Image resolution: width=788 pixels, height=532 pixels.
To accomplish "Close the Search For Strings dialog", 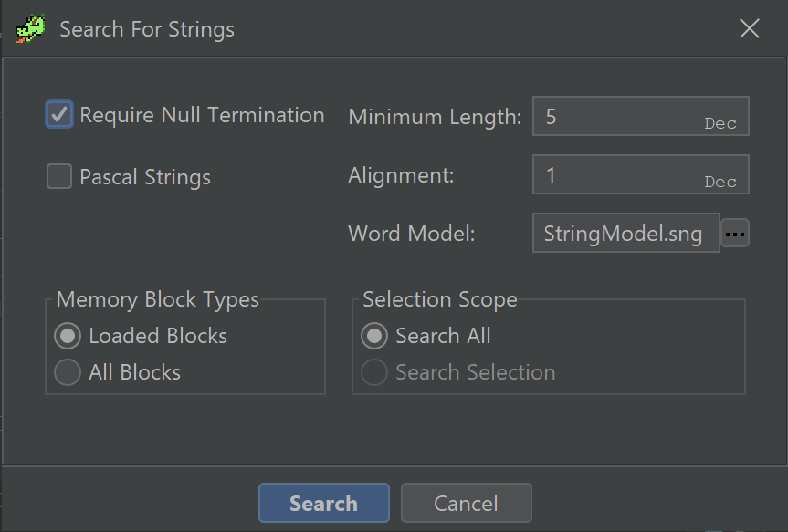I will click(x=749, y=28).
